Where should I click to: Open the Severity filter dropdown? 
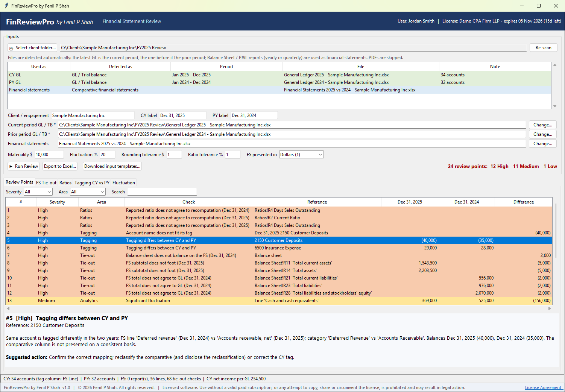(38, 192)
